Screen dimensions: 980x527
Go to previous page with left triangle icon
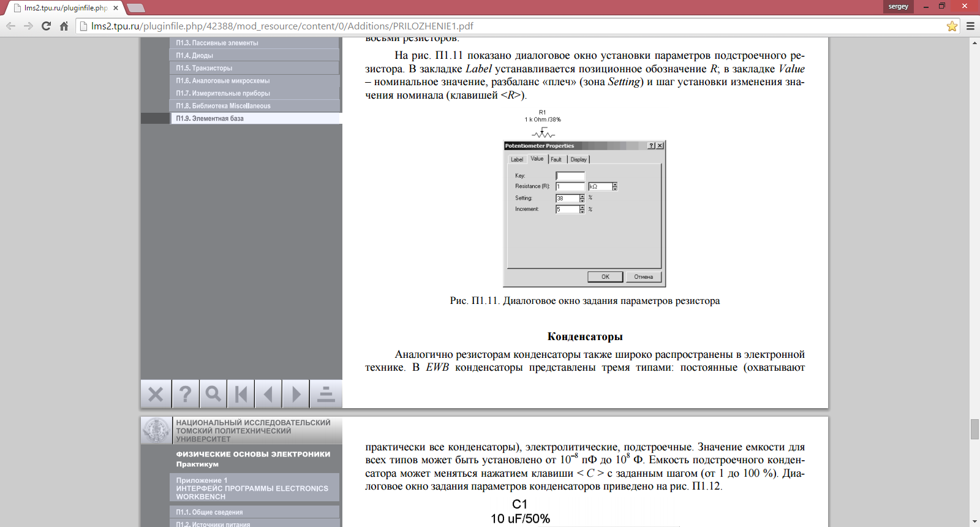(x=268, y=394)
